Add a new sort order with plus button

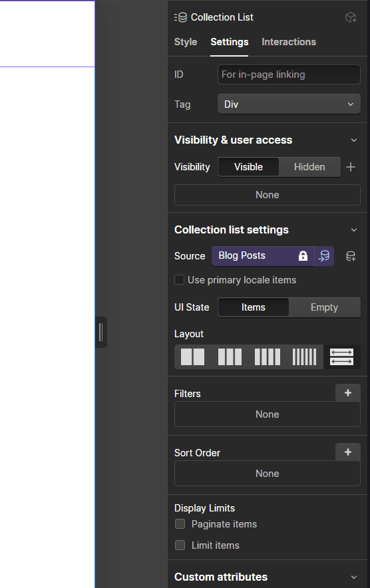coord(348,452)
